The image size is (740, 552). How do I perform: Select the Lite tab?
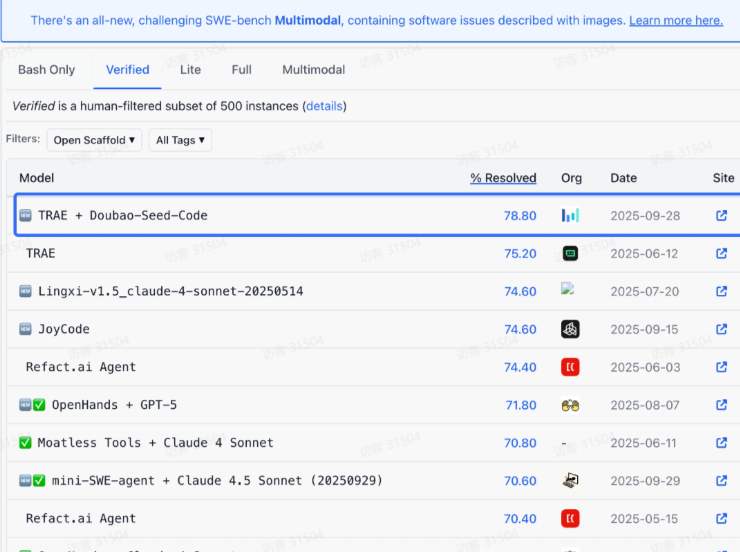pos(190,70)
